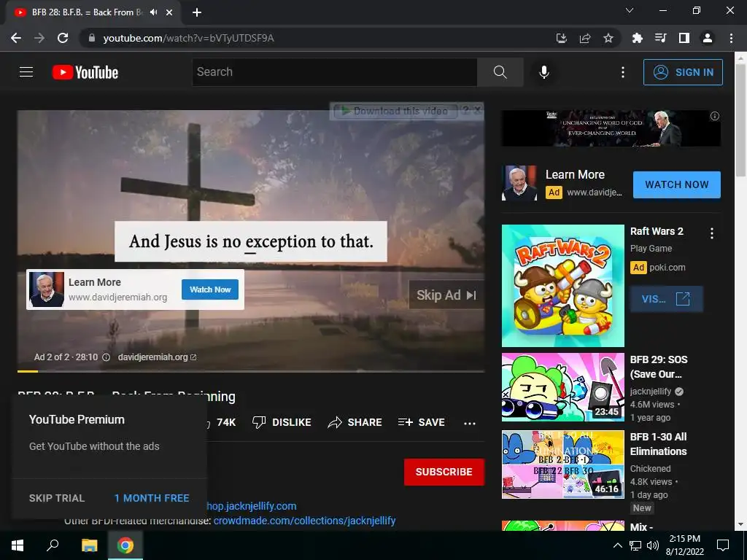Image resolution: width=747 pixels, height=560 pixels.
Task: Click the search magnifier button
Action: (x=500, y=72)
